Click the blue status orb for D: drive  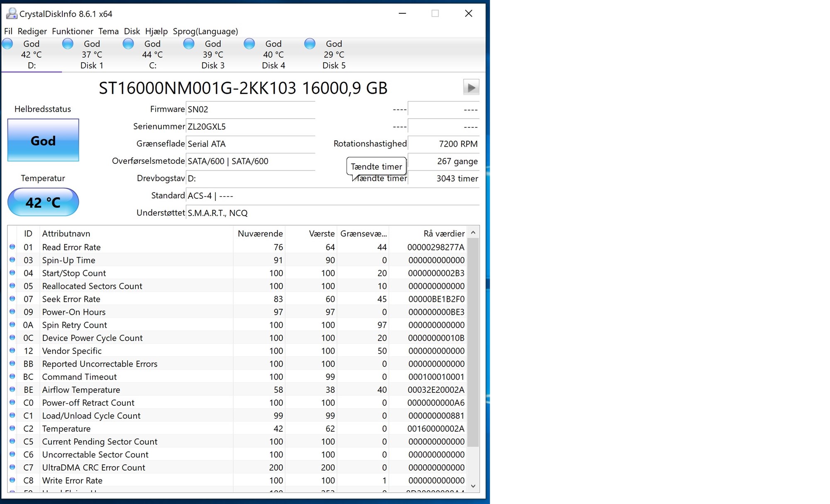[x=7, y=44]
